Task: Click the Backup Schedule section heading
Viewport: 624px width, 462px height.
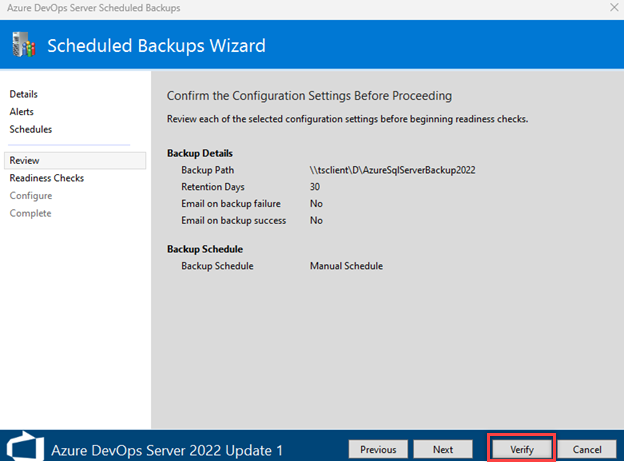Action: (x=204, y=249)
